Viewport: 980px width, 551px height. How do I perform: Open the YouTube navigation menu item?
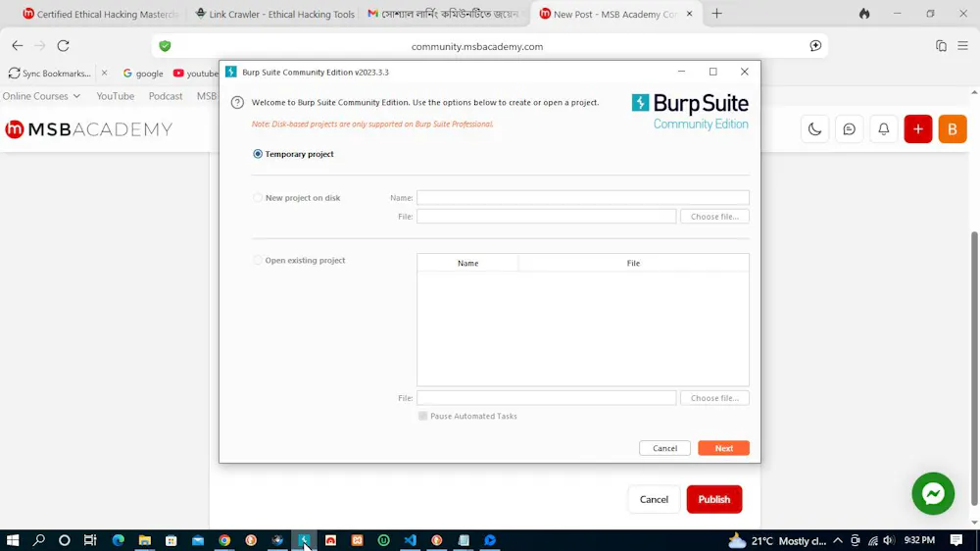point(115,96)
